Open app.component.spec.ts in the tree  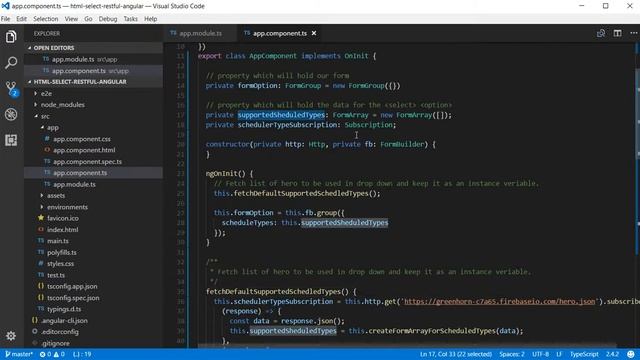[x=93, y=162]
